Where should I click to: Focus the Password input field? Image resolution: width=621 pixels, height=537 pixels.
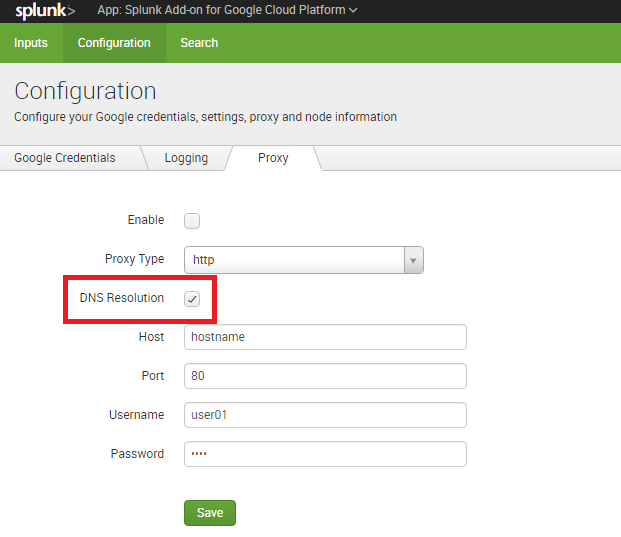tap(325, 454)
